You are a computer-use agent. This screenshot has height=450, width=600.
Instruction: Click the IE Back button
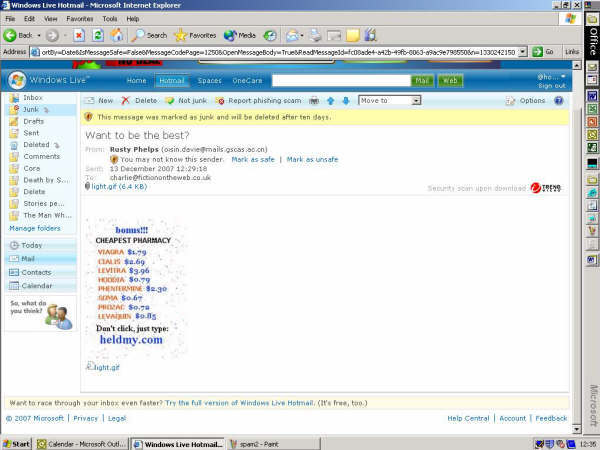coord(18,36)
